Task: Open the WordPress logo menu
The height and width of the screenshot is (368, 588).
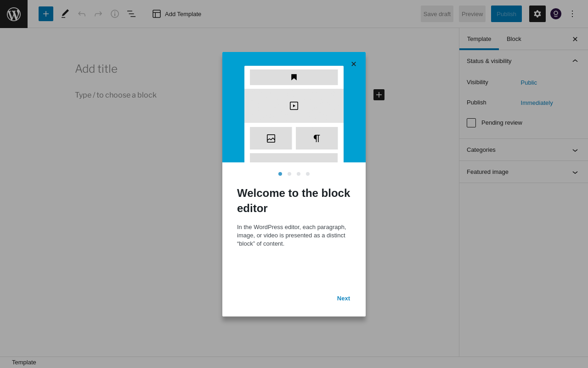Action: click(x=14, y=14)
